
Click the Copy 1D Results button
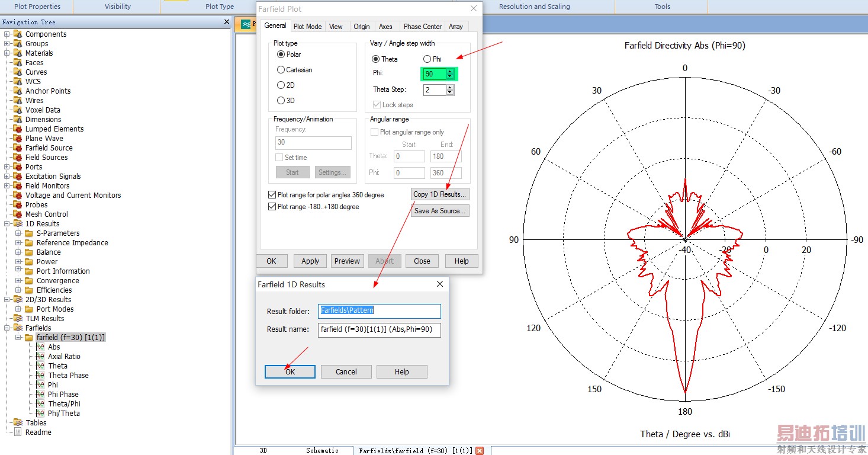pos(440,194)
